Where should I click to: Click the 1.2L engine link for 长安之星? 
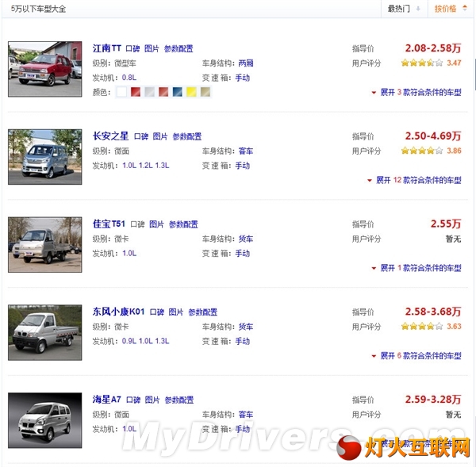[x=146, y=166]
